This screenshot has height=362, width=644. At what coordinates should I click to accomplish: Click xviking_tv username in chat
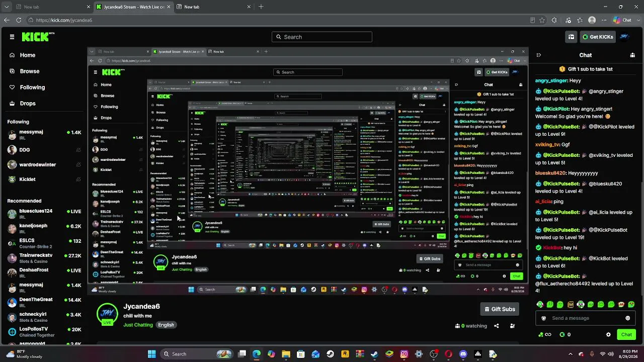(547, 144)
